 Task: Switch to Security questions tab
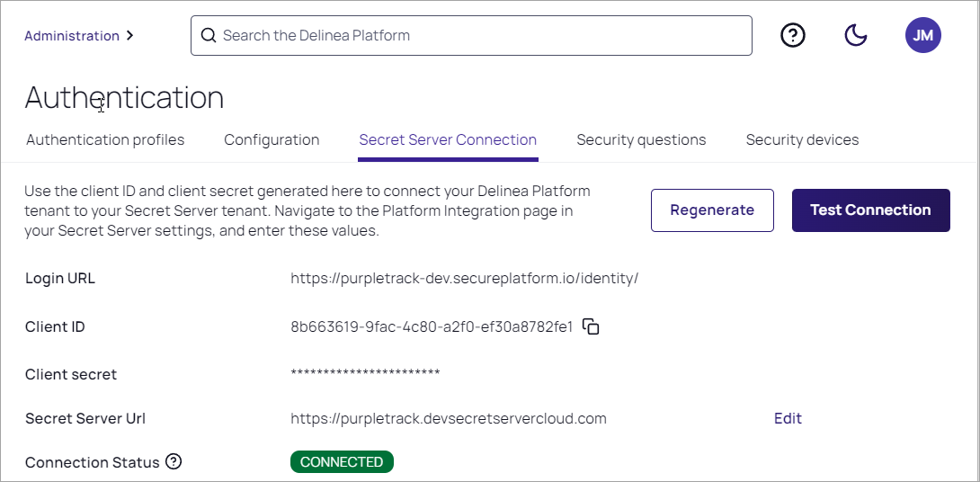(x=641, y=140)
